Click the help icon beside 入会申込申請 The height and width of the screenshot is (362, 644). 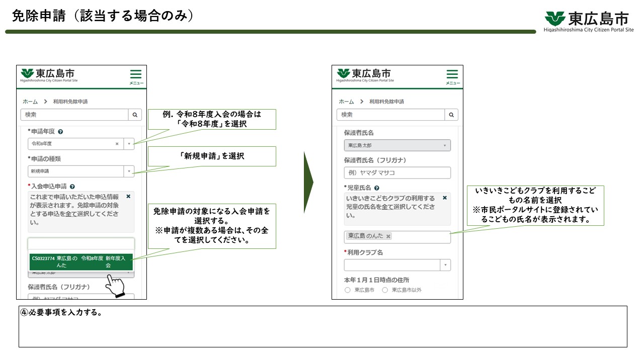tap(71, 187)
